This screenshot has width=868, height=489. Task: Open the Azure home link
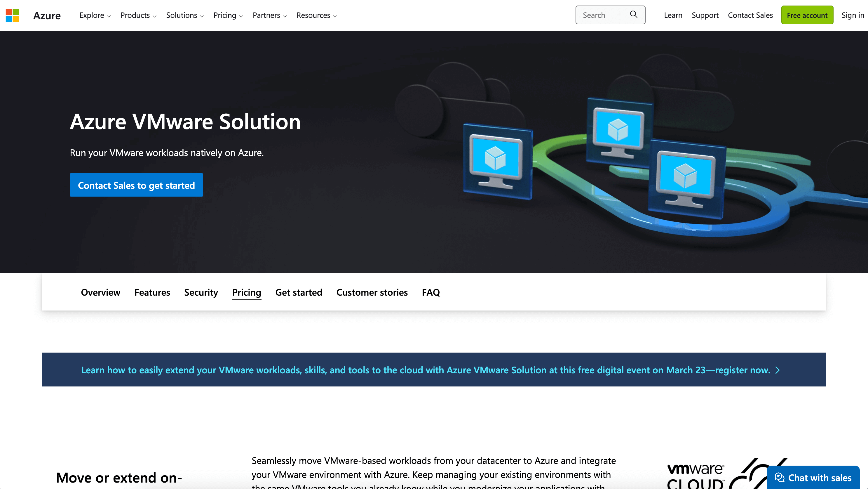click(47, 15)
